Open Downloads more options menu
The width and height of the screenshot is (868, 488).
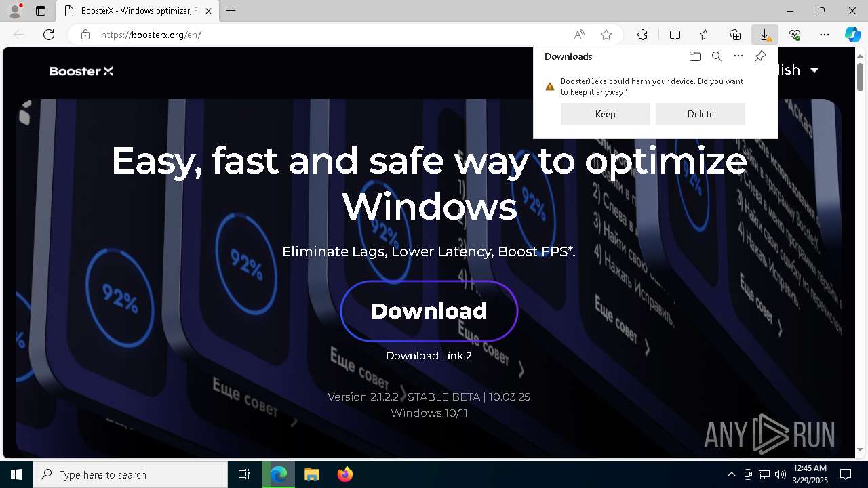tap(738, 56)
